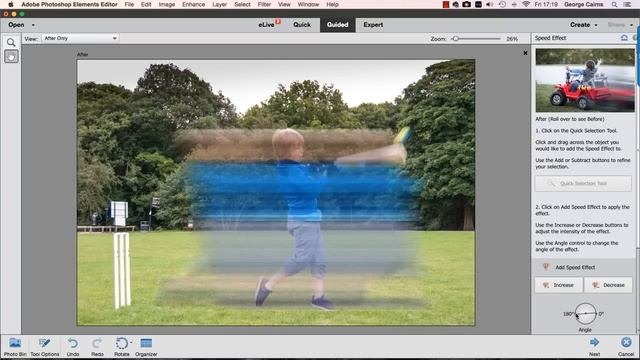Image resolution: width=640 pixels, height=360 pixels.
Task: Expand Rotate options arrow
Action: click(131, 342)
